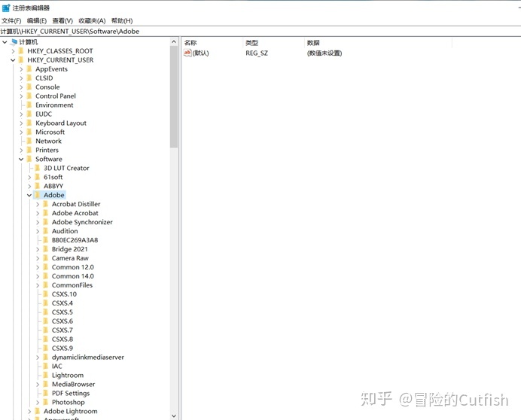Click the Lightroom folder icon
This screenshot has width=521, height=420.
46,375
